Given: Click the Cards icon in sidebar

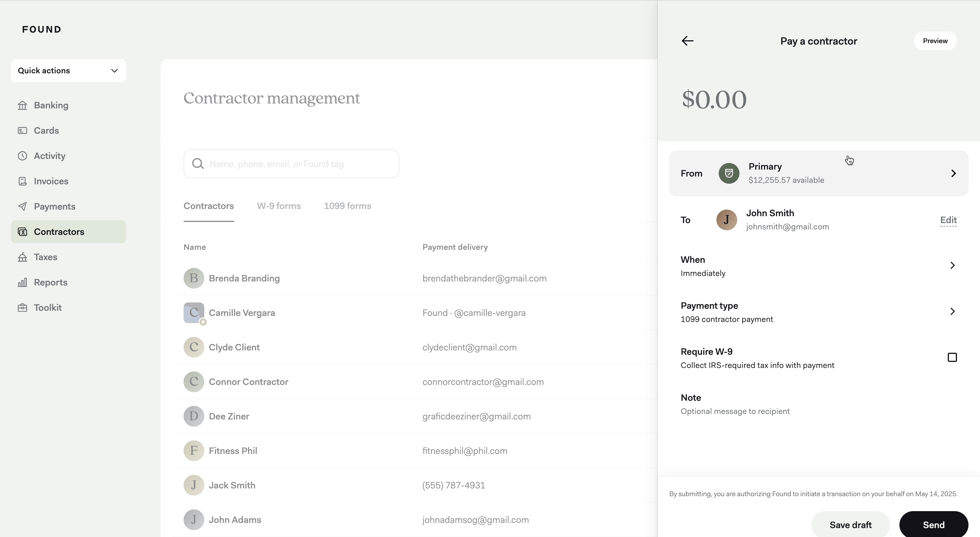Looking at the screenshot, I should click(22, 130).
